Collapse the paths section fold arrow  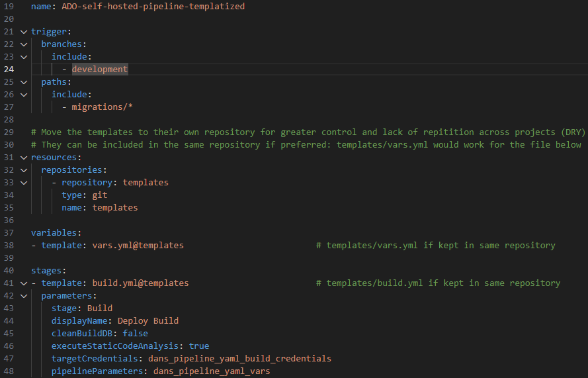click(24, 82)
